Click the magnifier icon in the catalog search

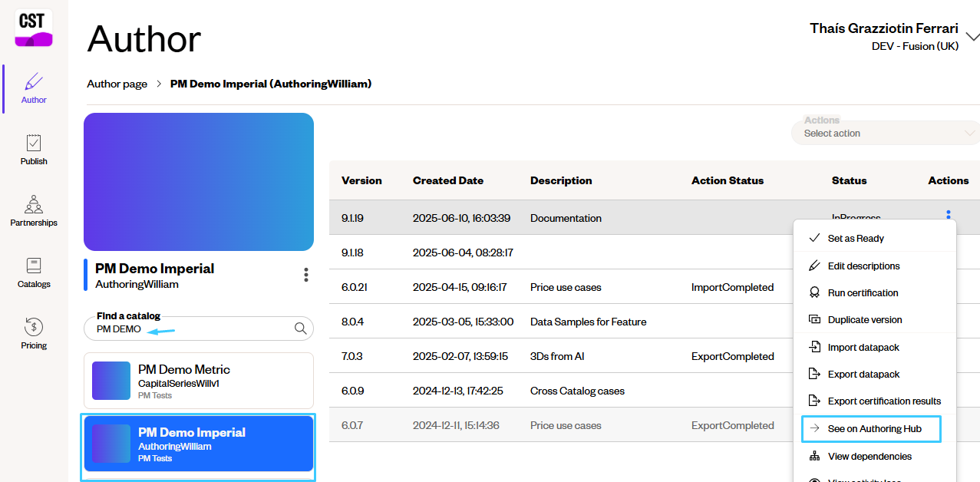pos(299,328)
